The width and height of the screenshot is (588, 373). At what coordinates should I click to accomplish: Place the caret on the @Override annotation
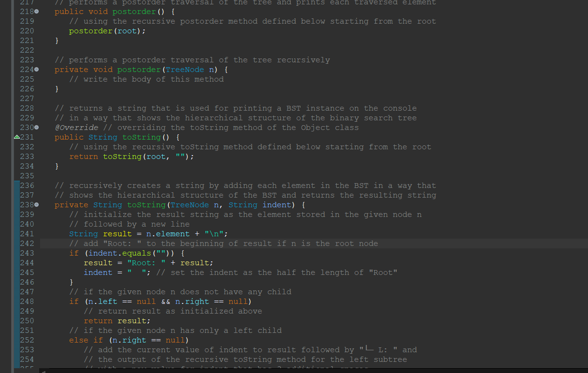point(76,127)
